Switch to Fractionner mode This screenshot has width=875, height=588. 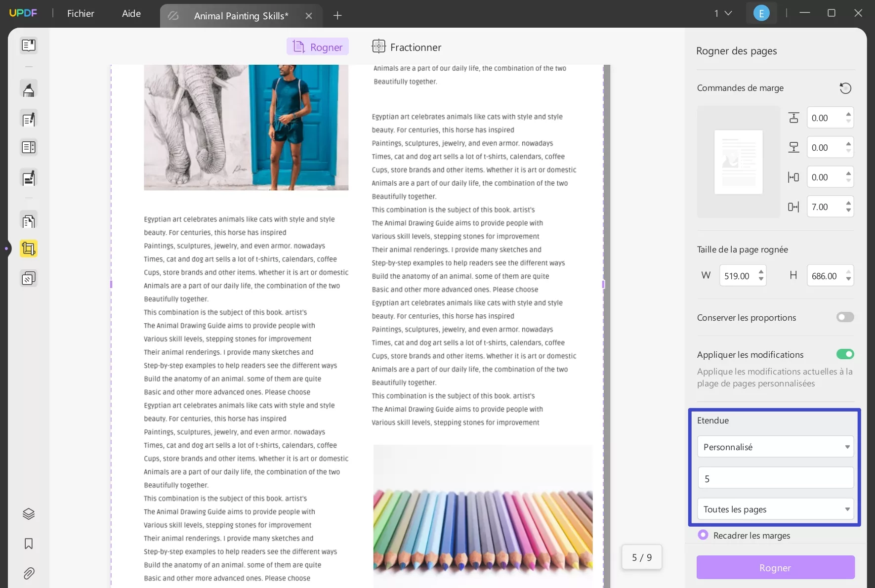click(x=407, y=46)
